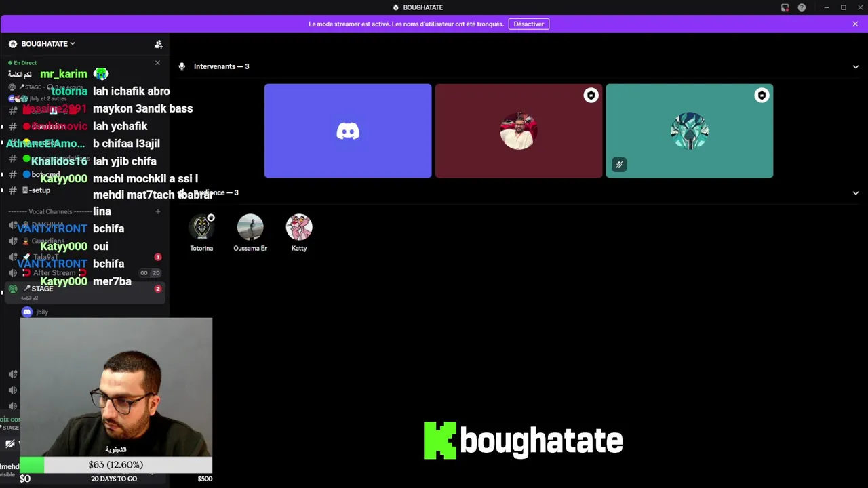Screen dimensions: 868x488
Task: Open the help question mark icon
Action: 802,7
